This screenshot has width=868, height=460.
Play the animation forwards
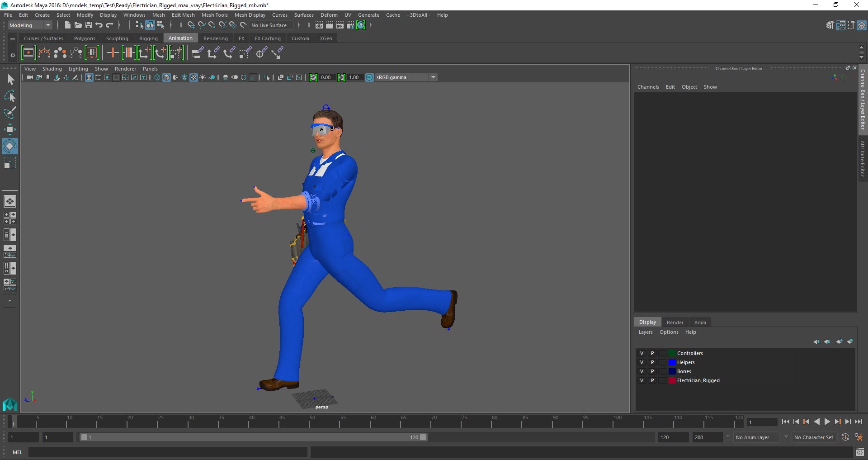(827, 422)
